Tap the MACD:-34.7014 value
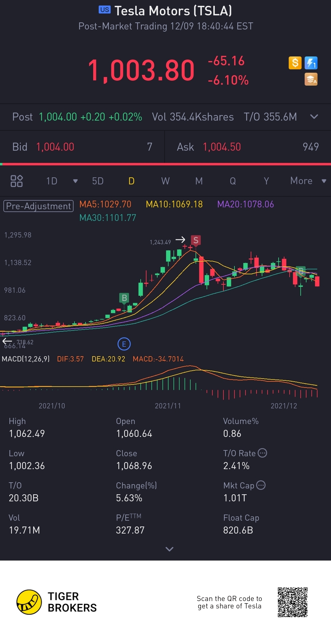 (x=158, y=359)
